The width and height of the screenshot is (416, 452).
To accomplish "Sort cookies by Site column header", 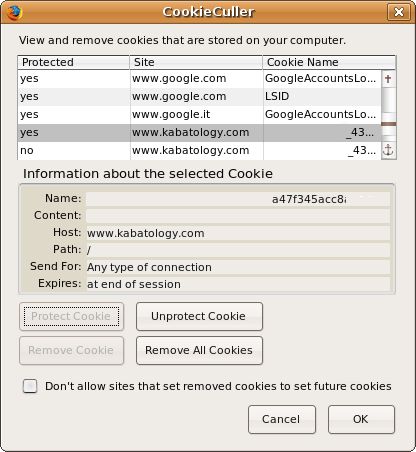I will (x=196, y=62).
